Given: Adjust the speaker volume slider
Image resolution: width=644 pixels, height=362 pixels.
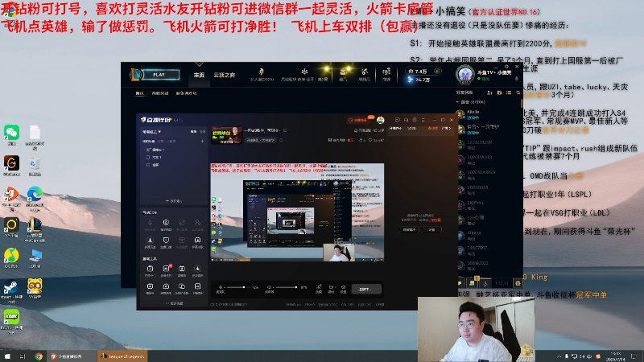Looking at the screenshot, I should tap(287, 287).
